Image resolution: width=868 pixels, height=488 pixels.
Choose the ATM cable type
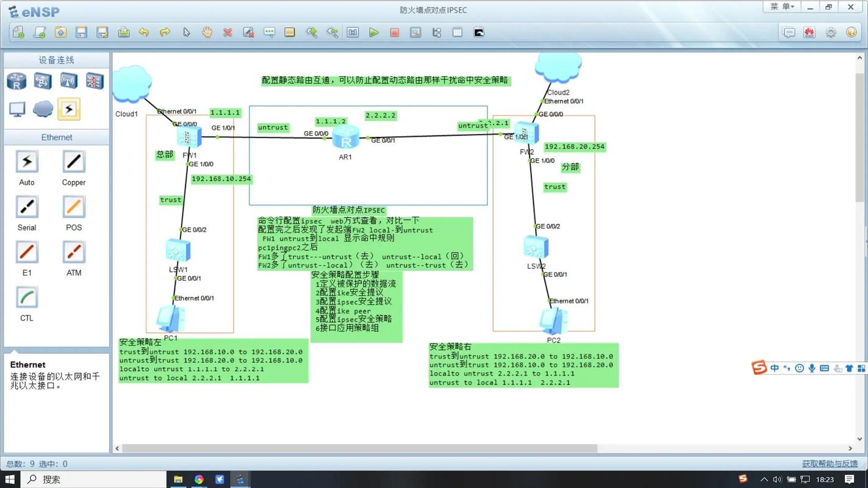74,252
